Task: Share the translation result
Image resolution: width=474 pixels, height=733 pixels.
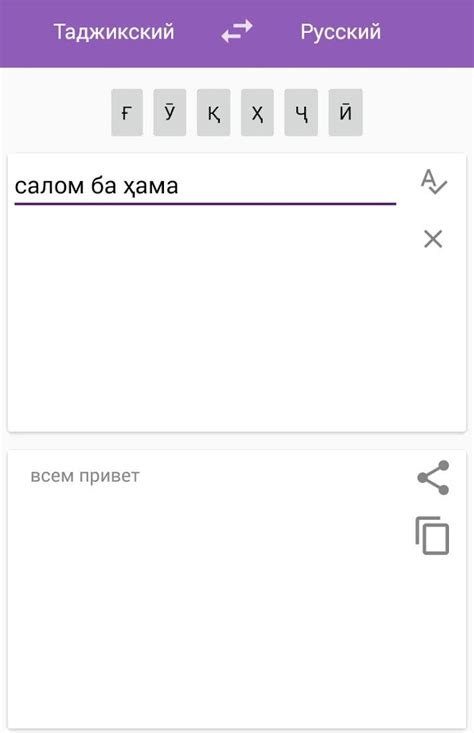Action: (x=433, y=478)
